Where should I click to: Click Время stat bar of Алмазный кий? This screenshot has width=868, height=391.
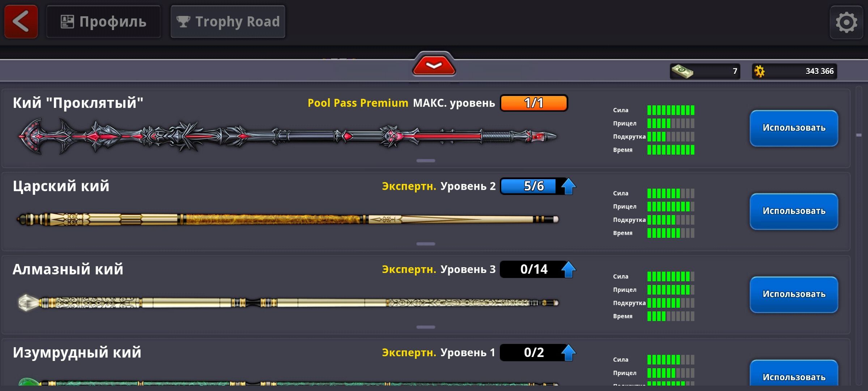[671, 316]
